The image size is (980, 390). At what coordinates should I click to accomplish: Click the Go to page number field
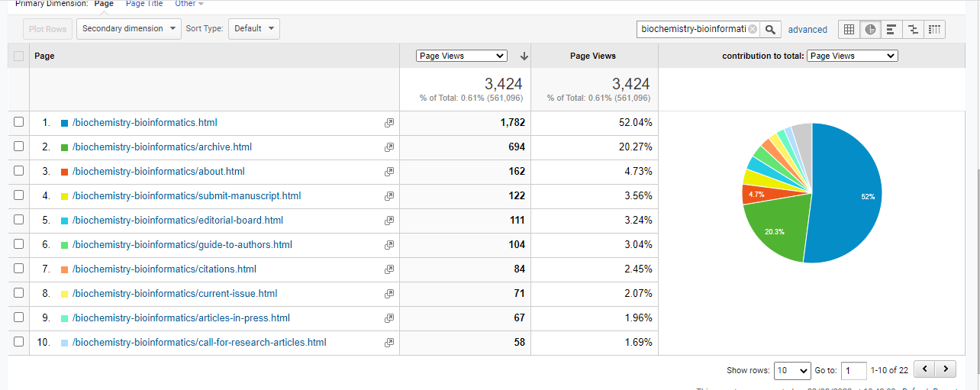pyautogui.click(x=853, y=370)
